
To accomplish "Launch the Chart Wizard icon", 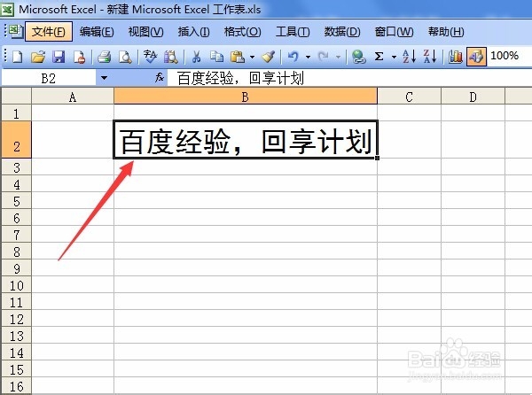I will pyautogui.click(x=455, y=56).
